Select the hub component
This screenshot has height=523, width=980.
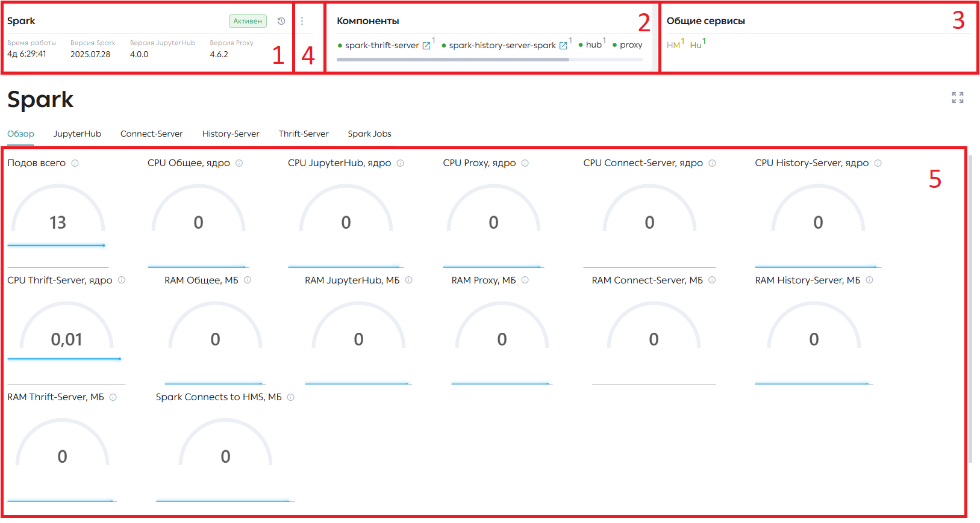pyautogui.click(x=593, y=45)
